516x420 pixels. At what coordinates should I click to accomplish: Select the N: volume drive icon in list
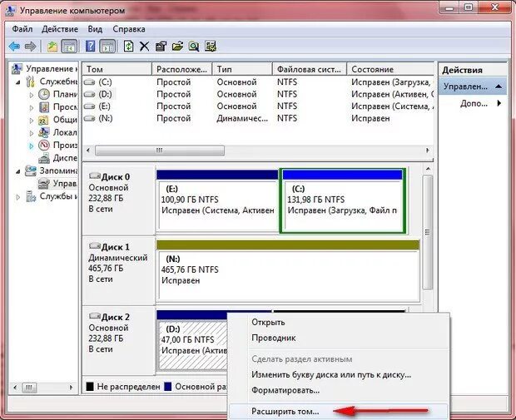(x=90, y=118)
